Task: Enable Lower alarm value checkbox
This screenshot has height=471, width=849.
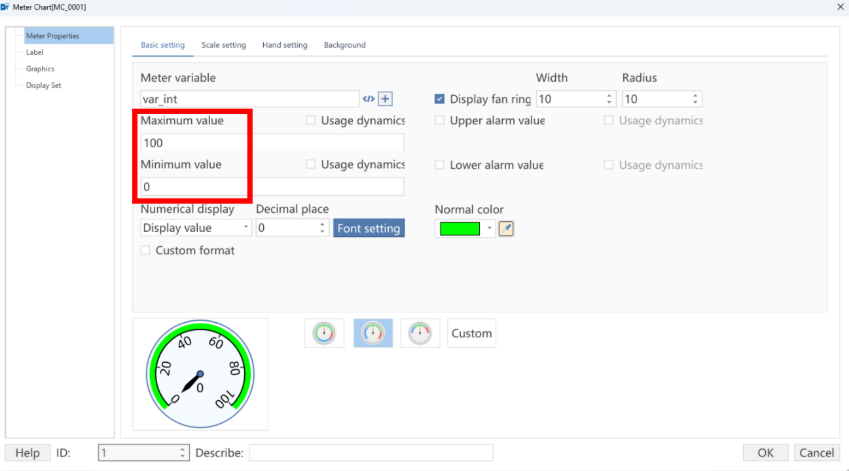Action: pos(440,165)
